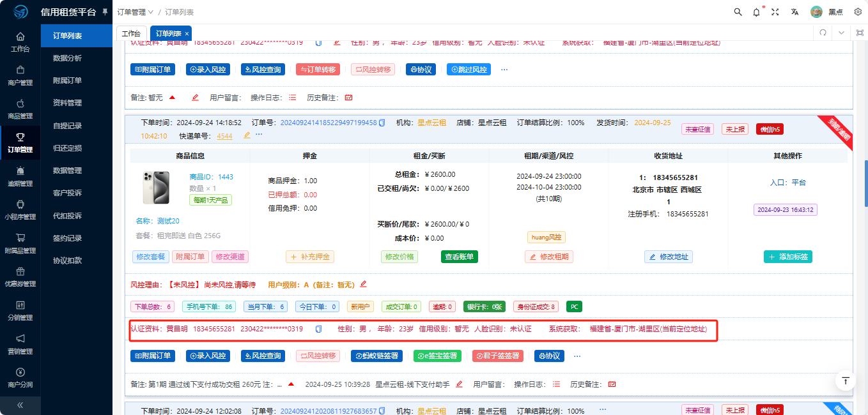Select 客户投诉 in the submenu
The image size is (868, 415).
coord(67,193)
